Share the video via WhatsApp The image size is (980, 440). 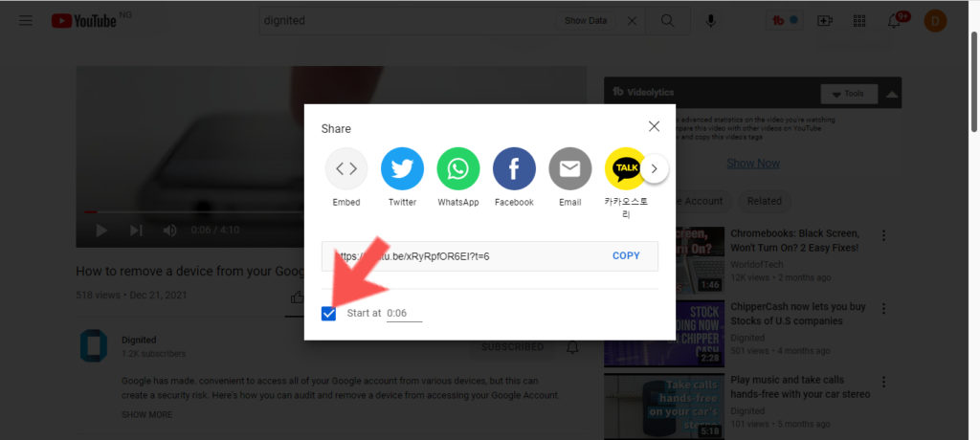click(458, 168)
